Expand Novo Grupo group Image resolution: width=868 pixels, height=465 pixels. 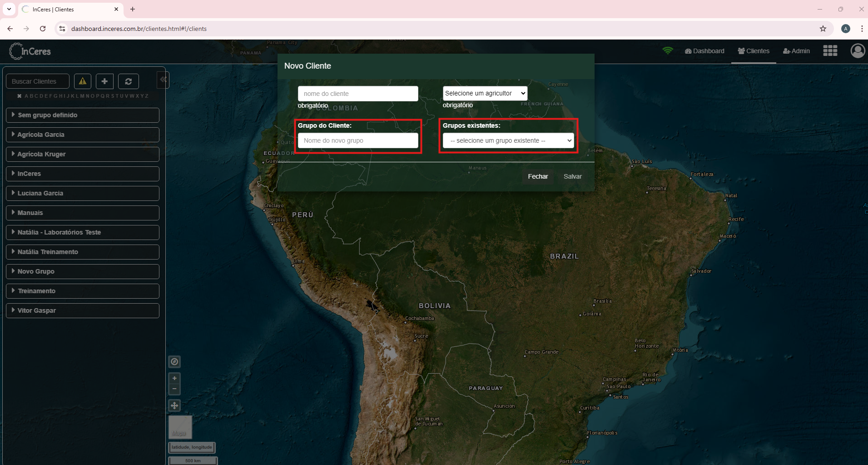(x=83, y=271)
